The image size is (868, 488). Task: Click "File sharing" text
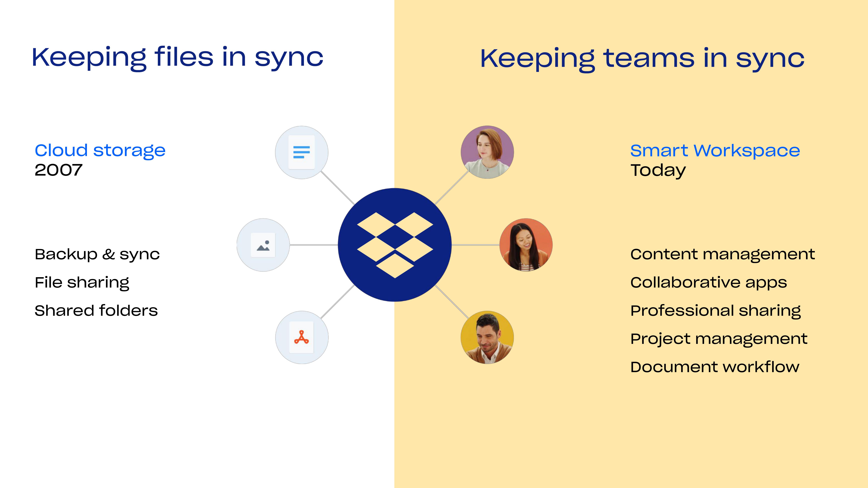point(82,283)
